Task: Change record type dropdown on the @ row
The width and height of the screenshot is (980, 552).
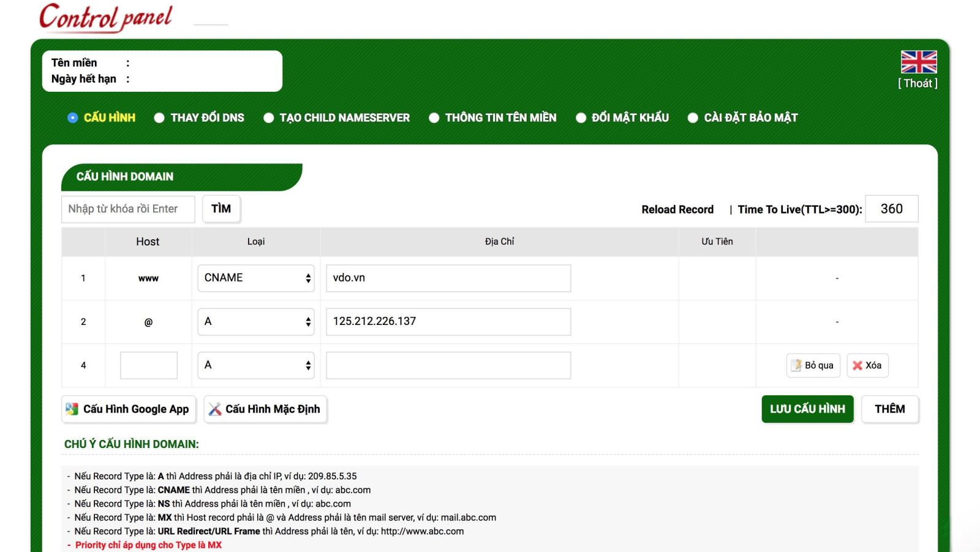Action: click(256, 321)
